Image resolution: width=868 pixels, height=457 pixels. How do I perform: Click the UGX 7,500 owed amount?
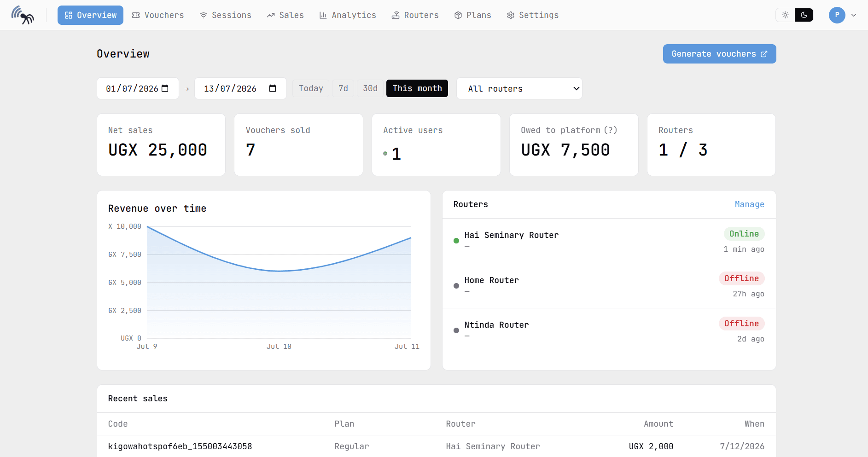[565, 150]
